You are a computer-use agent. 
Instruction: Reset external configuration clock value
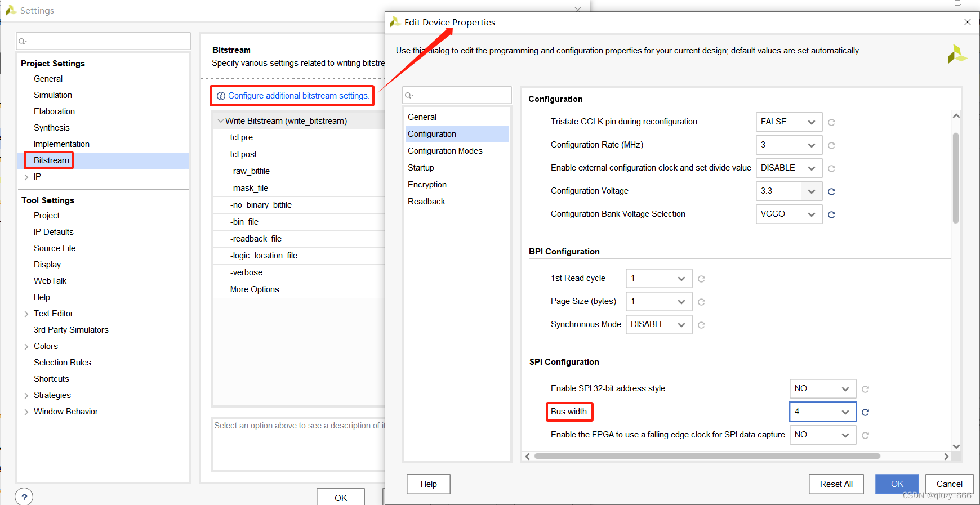(831, 168)
